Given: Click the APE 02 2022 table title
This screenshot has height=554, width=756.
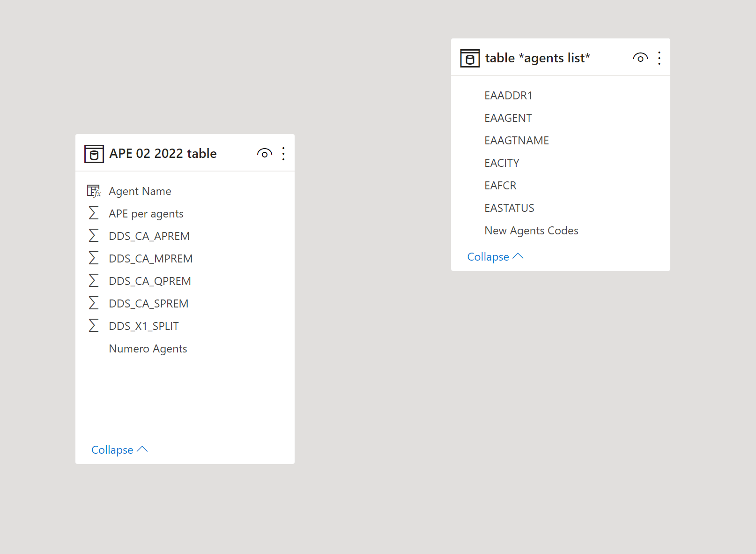Looking at the screenshot, I should (x=163, y=154).
